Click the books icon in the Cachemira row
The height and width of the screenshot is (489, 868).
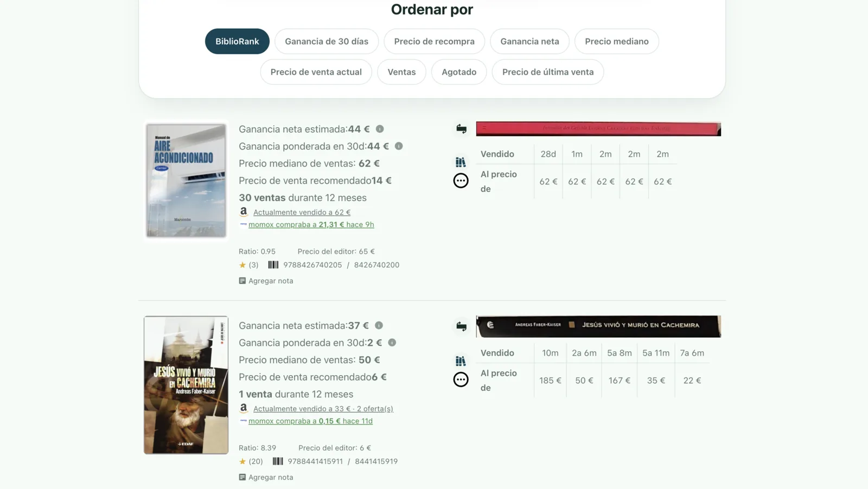coord(461,361)
